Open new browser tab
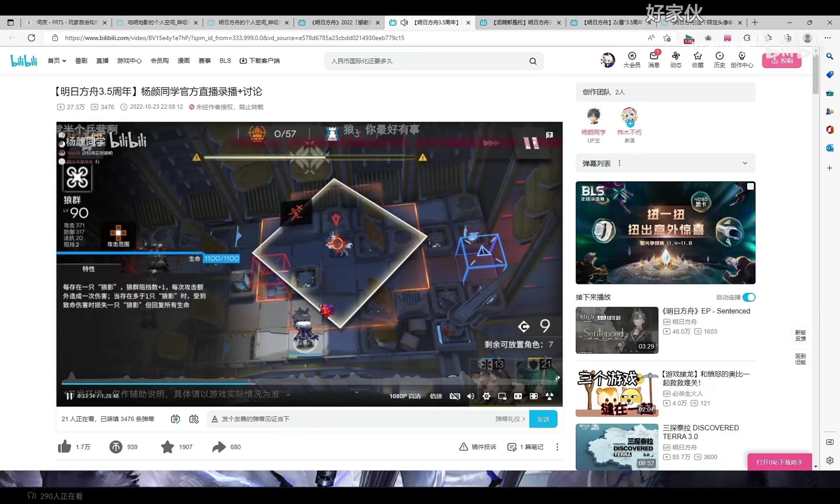 point(755,22)
